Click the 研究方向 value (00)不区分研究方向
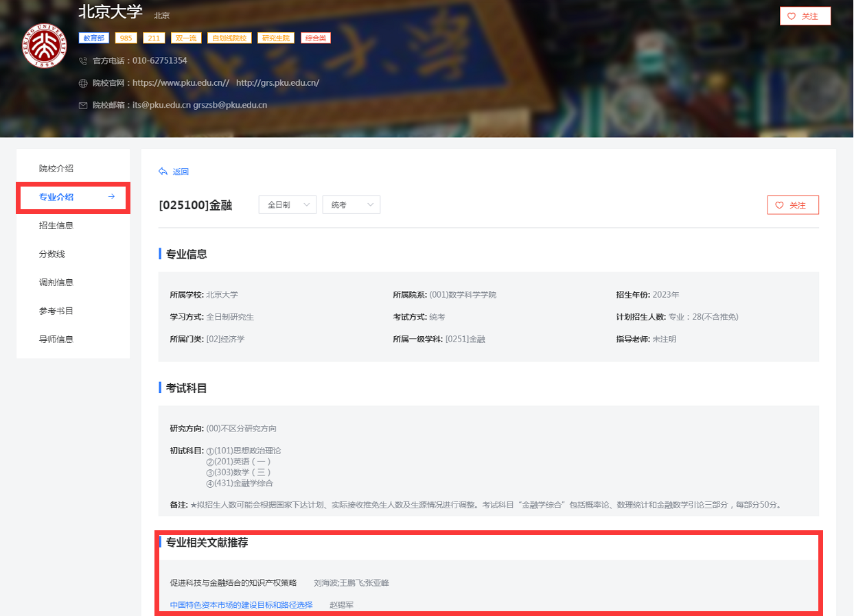This screenshot has width=854, height=616. pos(242,429)
